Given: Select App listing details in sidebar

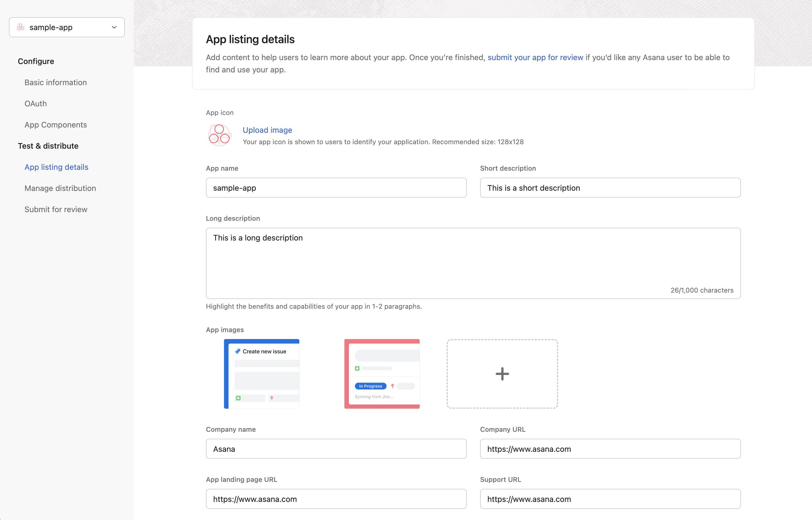Looking at the screenshot, I should [x=56, y=167].
